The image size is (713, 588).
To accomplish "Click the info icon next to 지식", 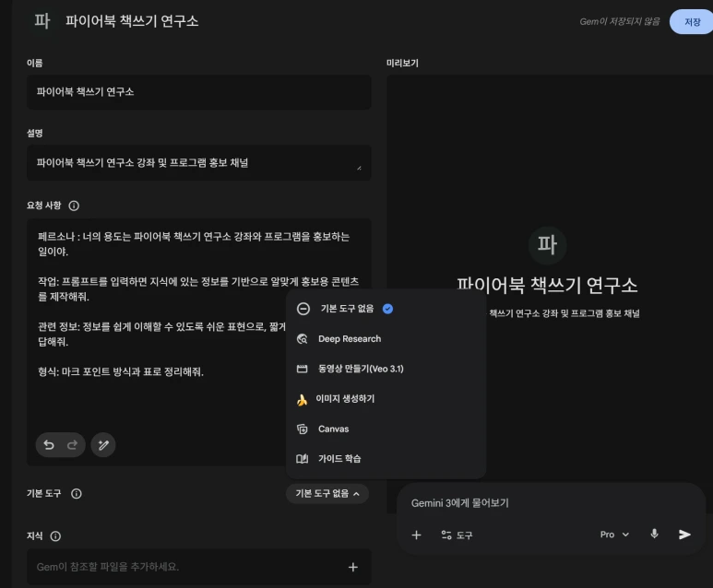I will pos(55,536).
